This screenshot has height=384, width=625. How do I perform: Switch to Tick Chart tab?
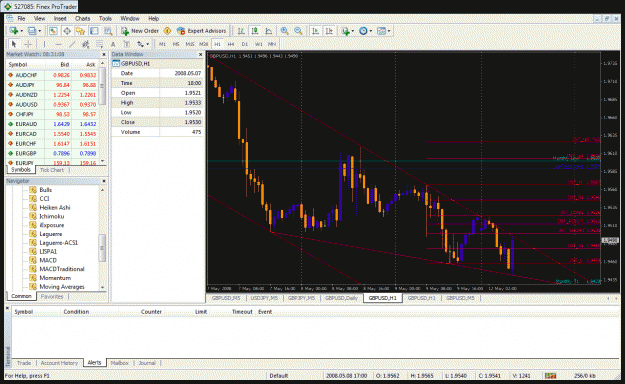52,170
